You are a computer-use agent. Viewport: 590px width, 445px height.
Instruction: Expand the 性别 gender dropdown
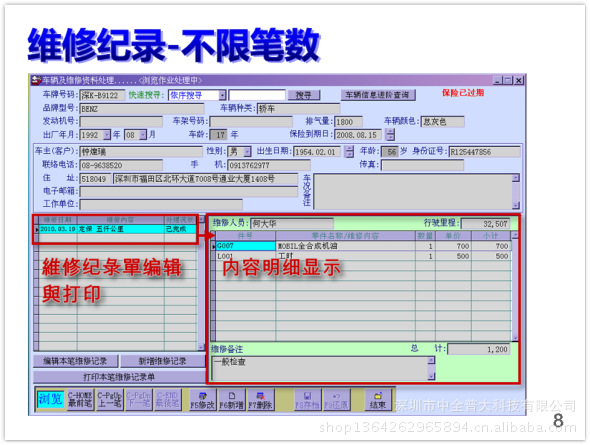[x=247, y=152]
